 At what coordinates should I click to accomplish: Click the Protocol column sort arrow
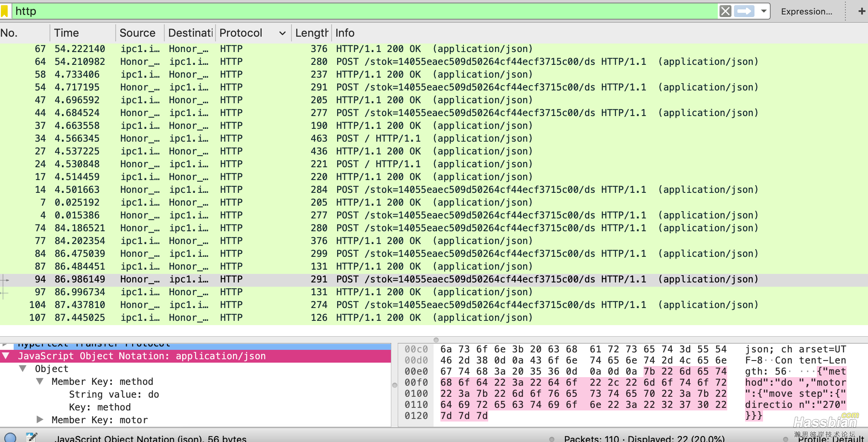282,33
